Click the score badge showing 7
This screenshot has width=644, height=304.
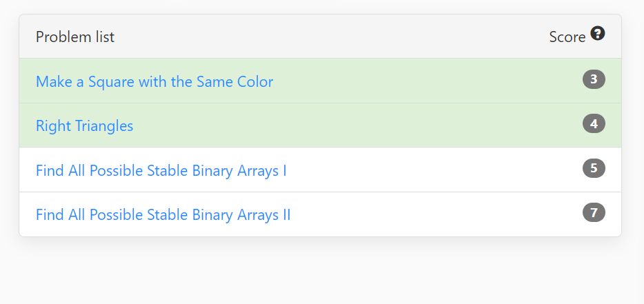(594, 212)
